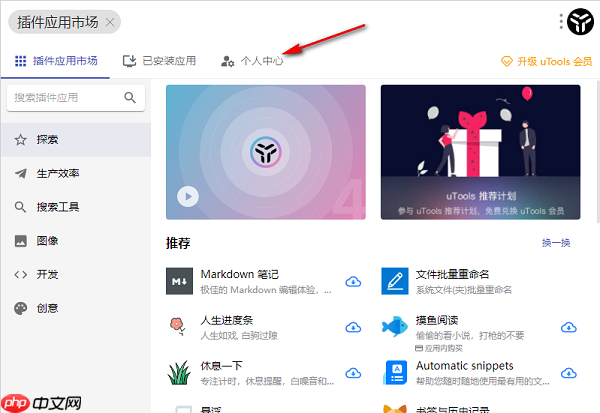Open the 文件批量重命名 title
This screenshot has width=600, height=413.
452,274
